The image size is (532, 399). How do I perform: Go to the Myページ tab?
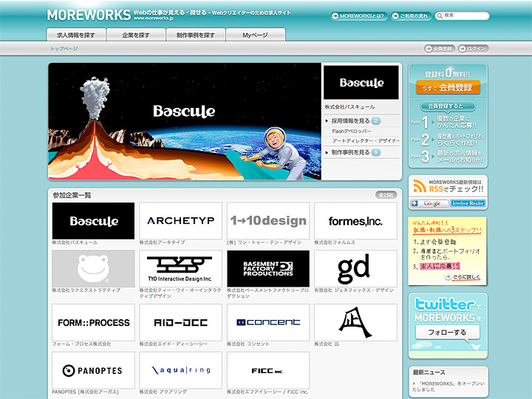pos(255,35)
